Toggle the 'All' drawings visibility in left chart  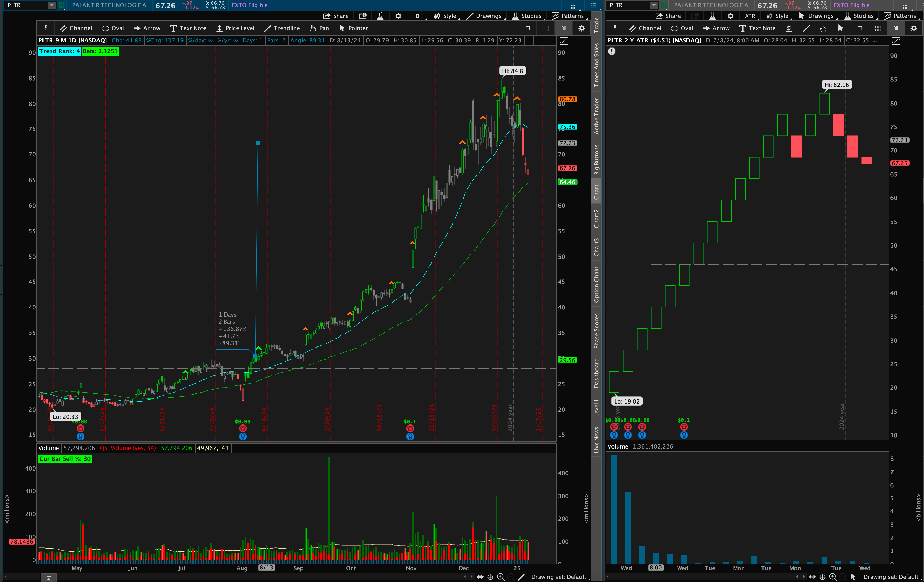point(563,28)
